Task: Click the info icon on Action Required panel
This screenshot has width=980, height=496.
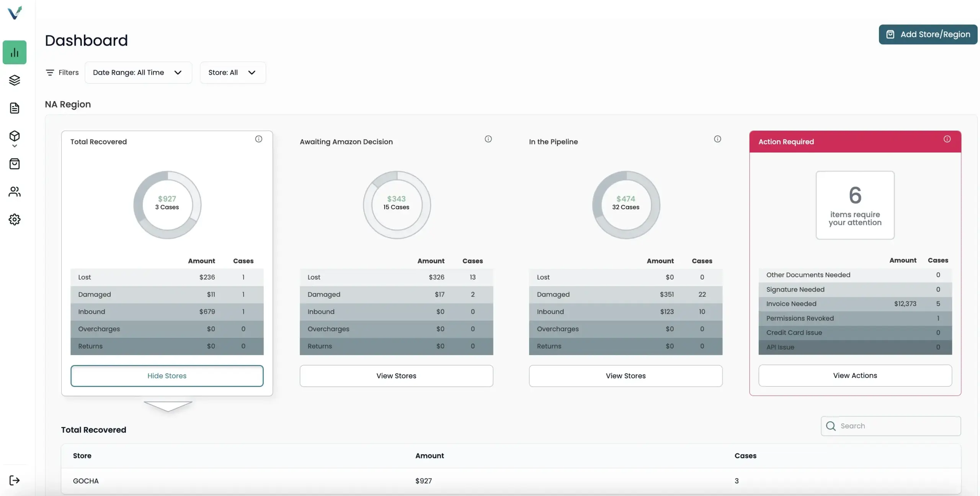Action: click(x=947, y=139)
